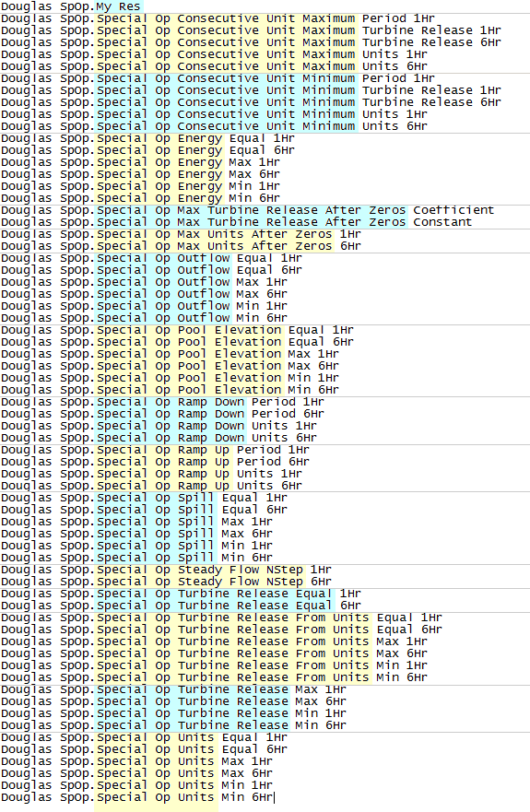Click 'Ramp Up Units 1Hr' line
530x812 pixels.
tap(151, 474)
